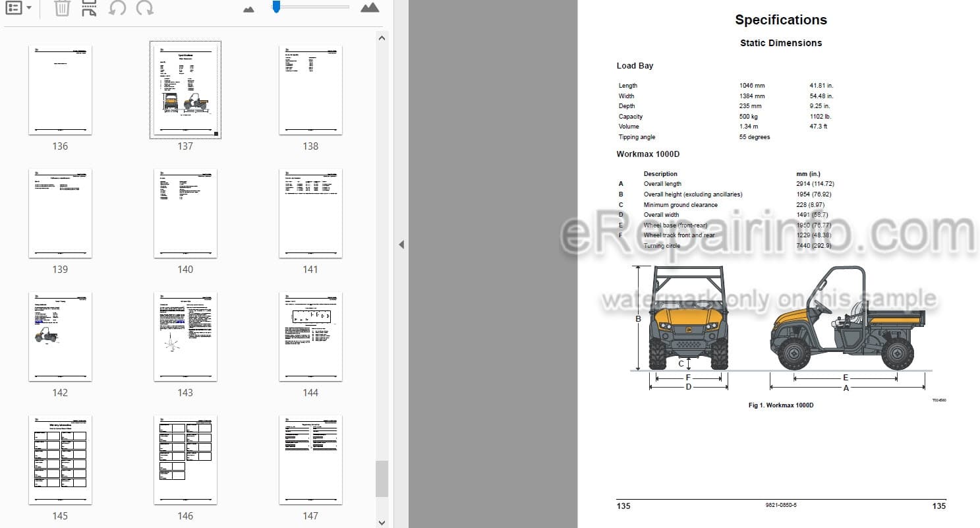
Task: Click the "Overall height (excluding ancillaries)" description
Action: 693,194
